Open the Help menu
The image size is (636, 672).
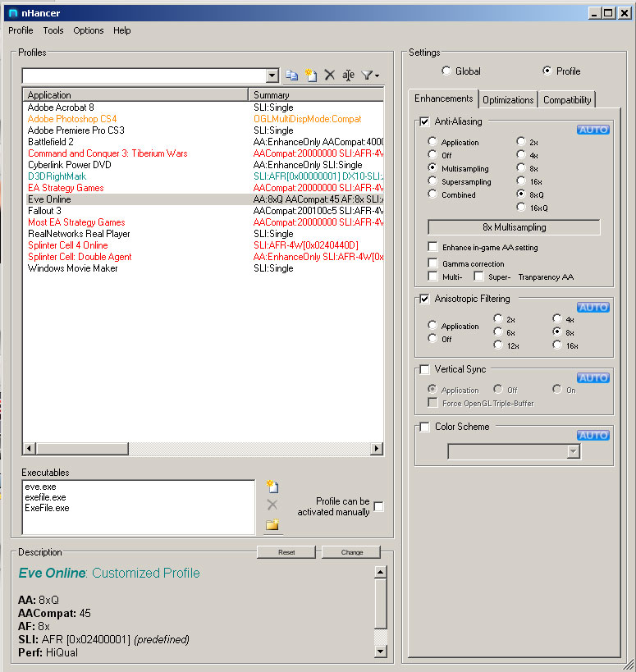tap(121, 30)
